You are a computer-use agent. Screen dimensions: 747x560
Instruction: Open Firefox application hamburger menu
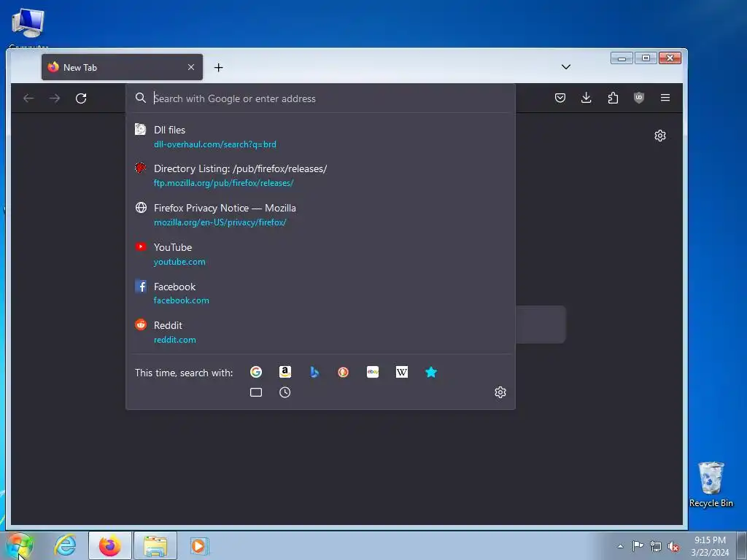point(665,98)
